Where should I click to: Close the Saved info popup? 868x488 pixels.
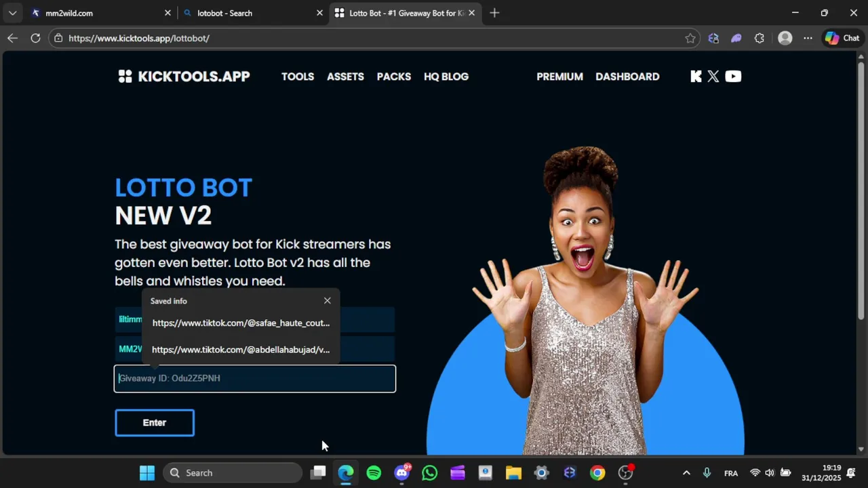click(328, 300)
